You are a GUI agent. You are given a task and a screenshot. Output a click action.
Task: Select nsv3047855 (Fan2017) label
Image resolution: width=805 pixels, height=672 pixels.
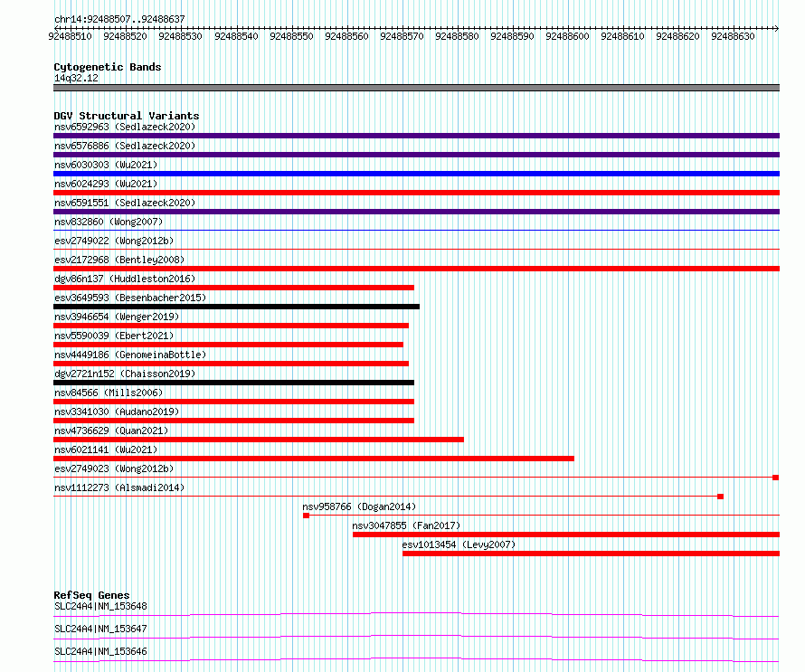tap(406, 525)
